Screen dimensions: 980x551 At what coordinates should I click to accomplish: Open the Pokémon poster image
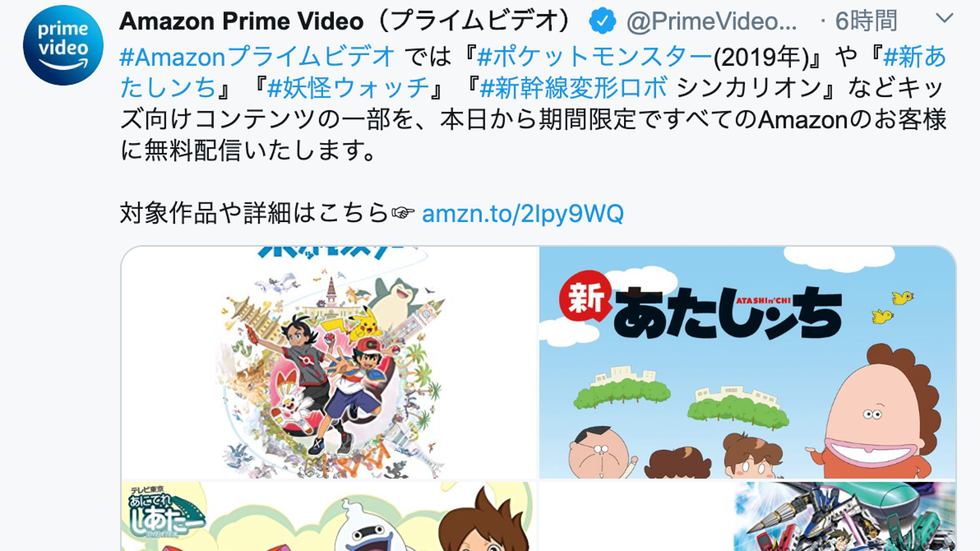click(x=329, y=362)
